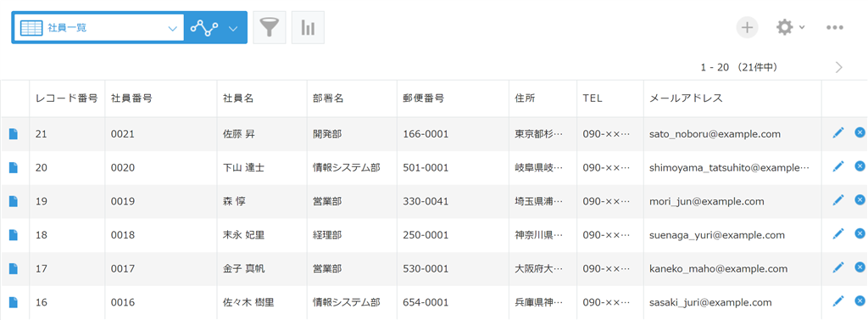Open app settings gear icon

(x=784, y=27)
